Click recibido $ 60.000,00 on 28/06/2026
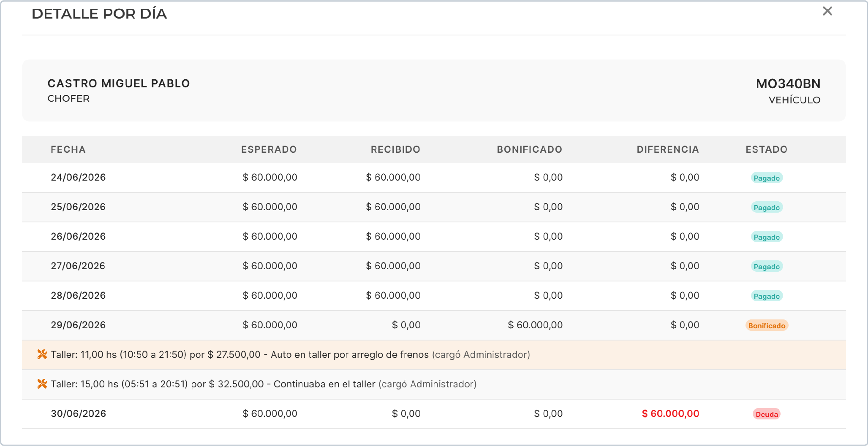The image size is (868, 446). coord(393,295)
